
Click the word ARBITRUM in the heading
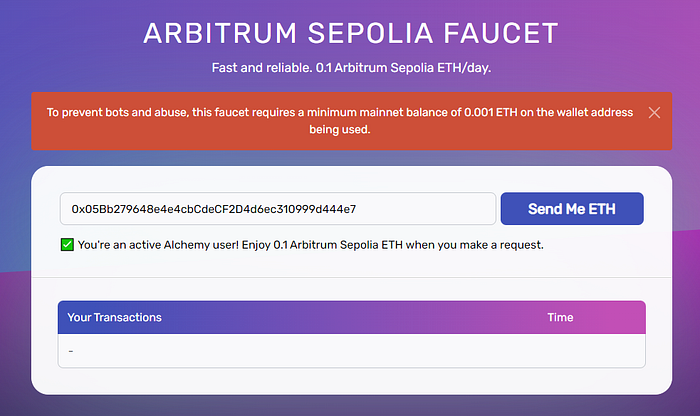(x=220, y=33)
